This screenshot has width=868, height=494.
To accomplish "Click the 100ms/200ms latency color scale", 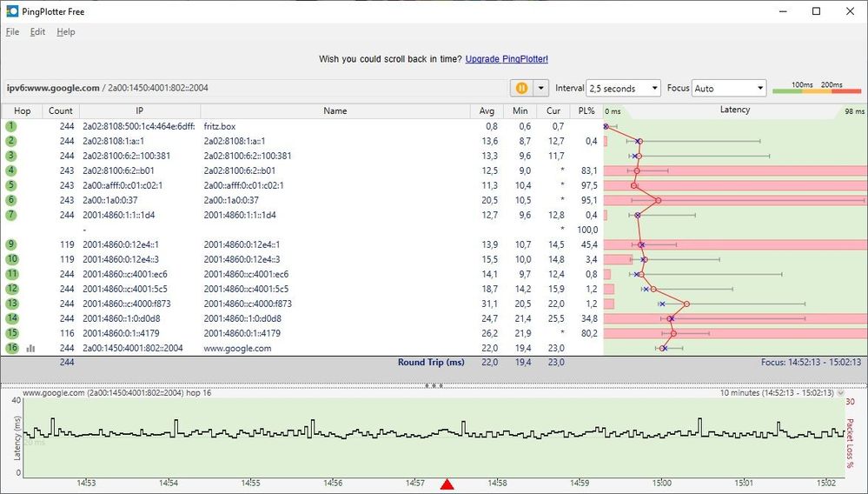I will pos(817,88).
